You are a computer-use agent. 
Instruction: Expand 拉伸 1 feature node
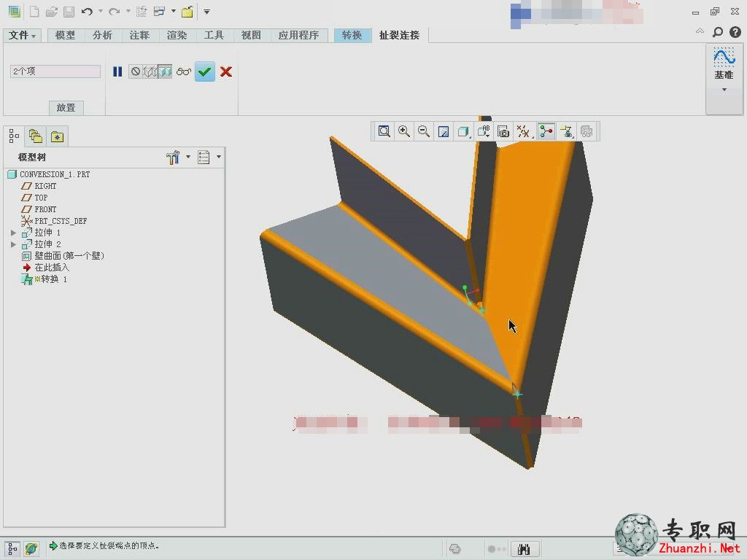[13, 233]
